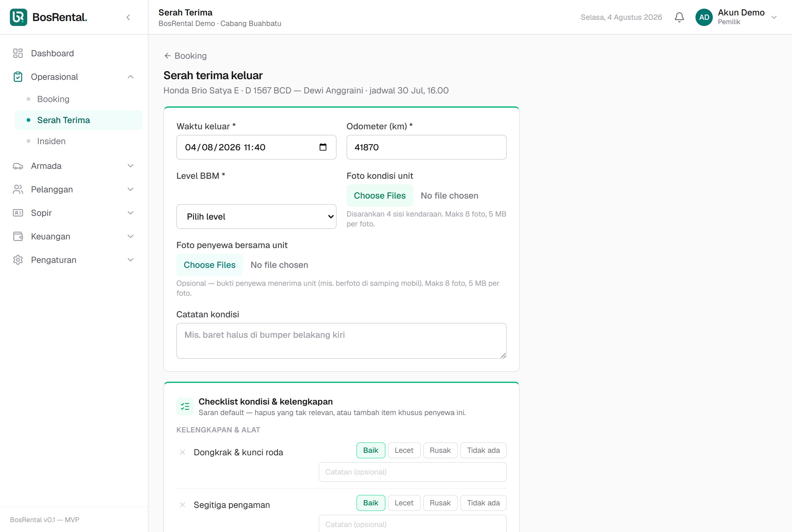Click the Odometer (km) input field

tap(426, 147)
